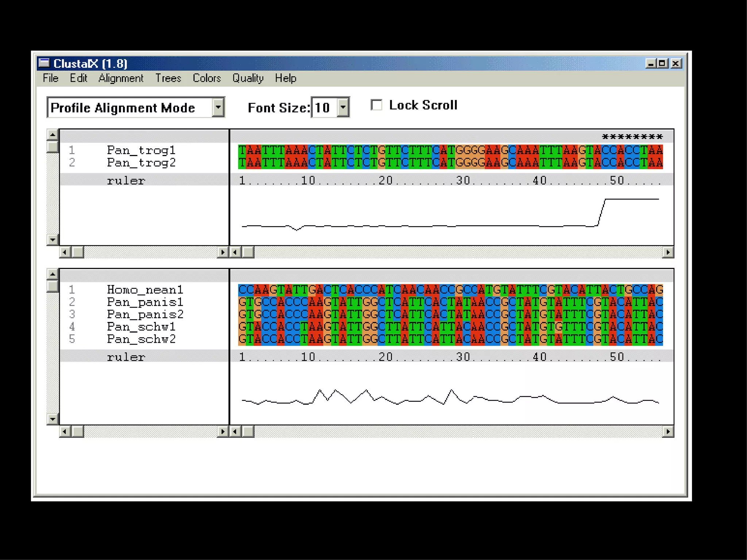Click the ClustalX title bar window icon
747x560 pixels.
click(x=44, y=63)
